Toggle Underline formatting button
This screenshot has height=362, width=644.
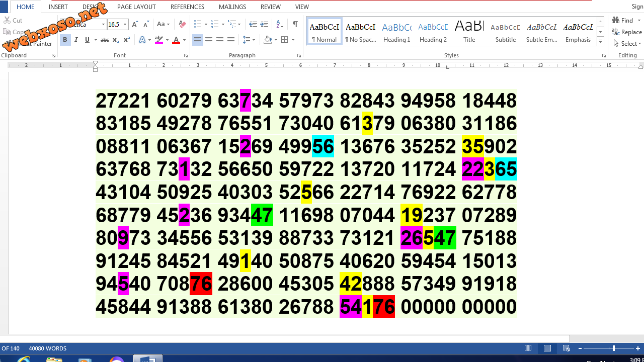[x=87, y=40]
